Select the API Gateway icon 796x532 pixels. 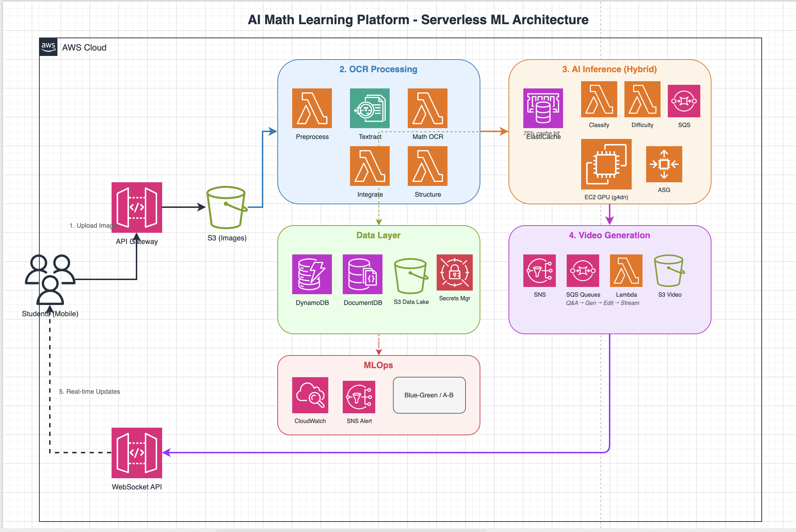click(x=137, y=208)
